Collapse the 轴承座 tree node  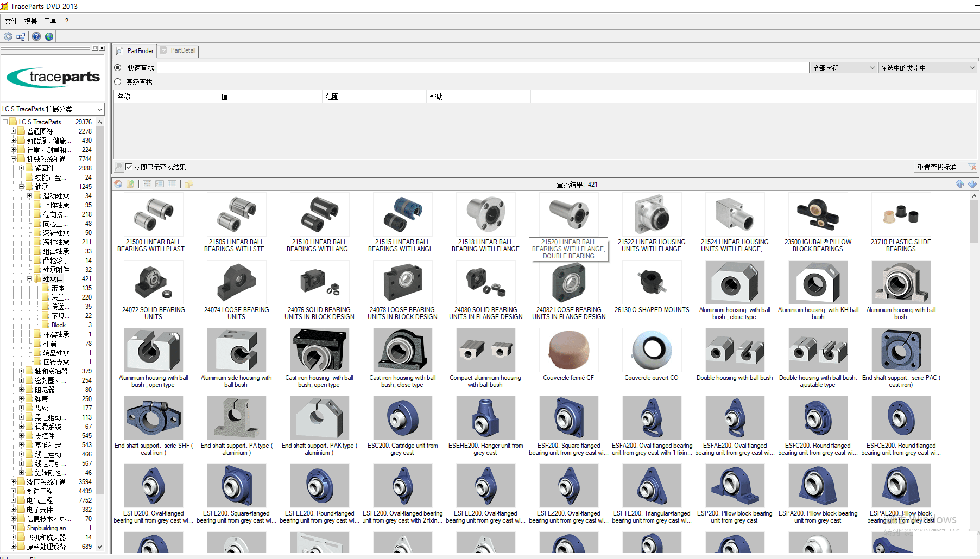(x=30, y=279)
